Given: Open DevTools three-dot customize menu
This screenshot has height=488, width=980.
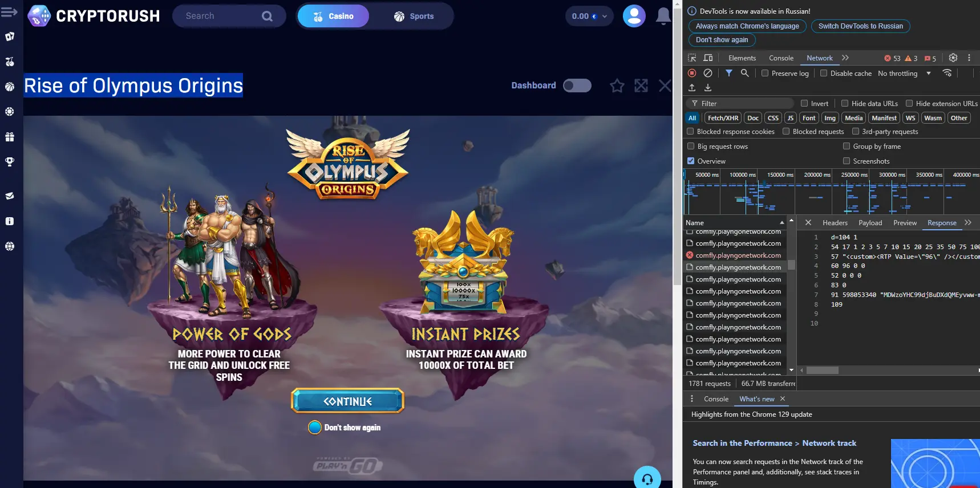Looking at the screenshot, I should (x=969, y=58).
